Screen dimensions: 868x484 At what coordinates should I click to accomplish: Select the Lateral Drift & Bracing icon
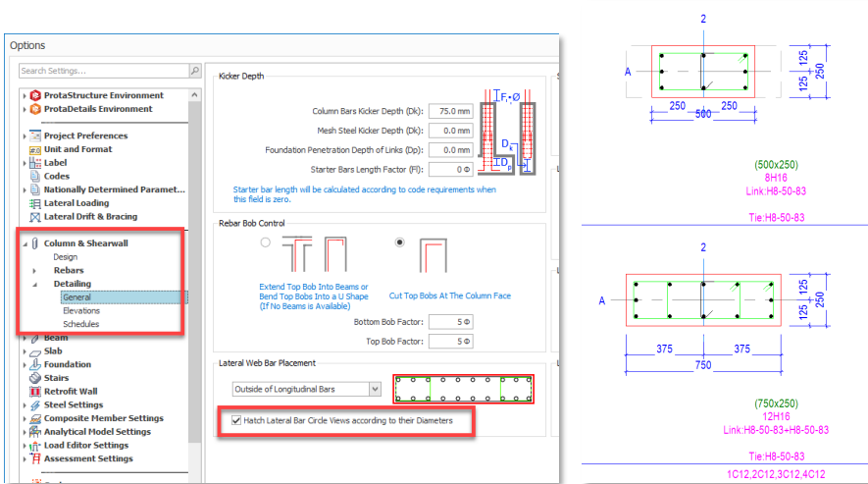coord(35,217)
